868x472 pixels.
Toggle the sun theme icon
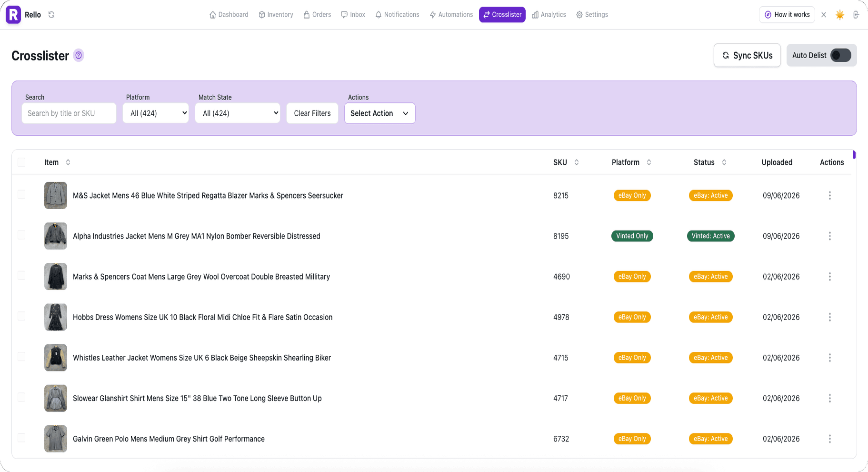point(840,15)
